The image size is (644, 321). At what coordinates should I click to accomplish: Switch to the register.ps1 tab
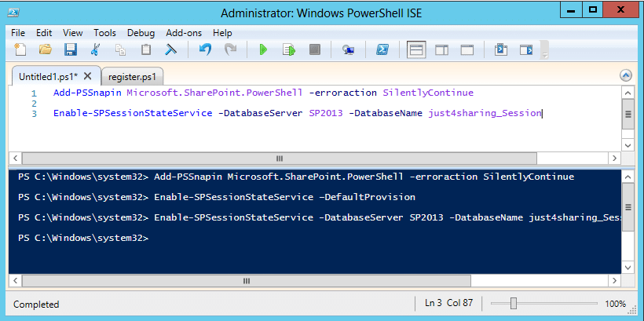point(132,77)
